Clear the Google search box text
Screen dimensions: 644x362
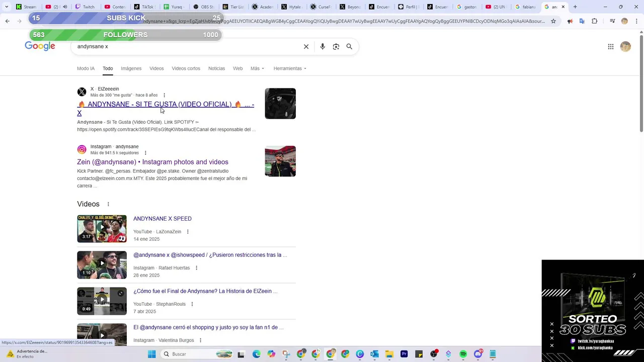(x=306, y=46)
